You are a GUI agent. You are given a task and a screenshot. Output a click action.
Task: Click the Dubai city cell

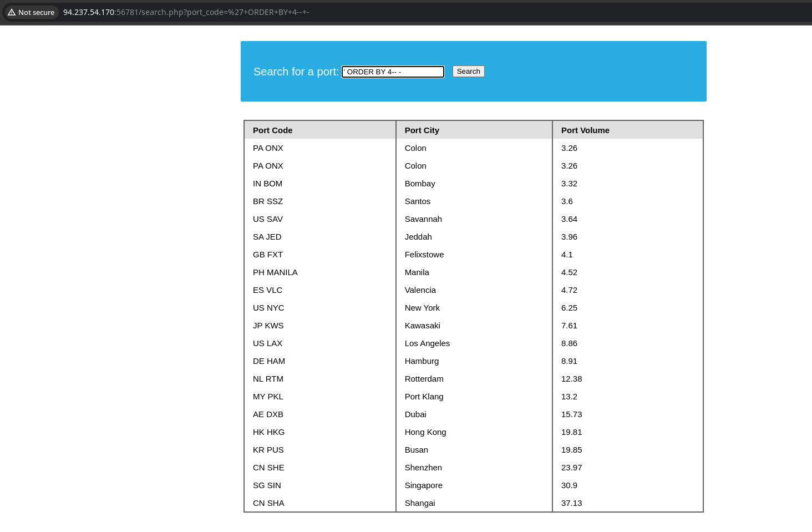(415, 414)
